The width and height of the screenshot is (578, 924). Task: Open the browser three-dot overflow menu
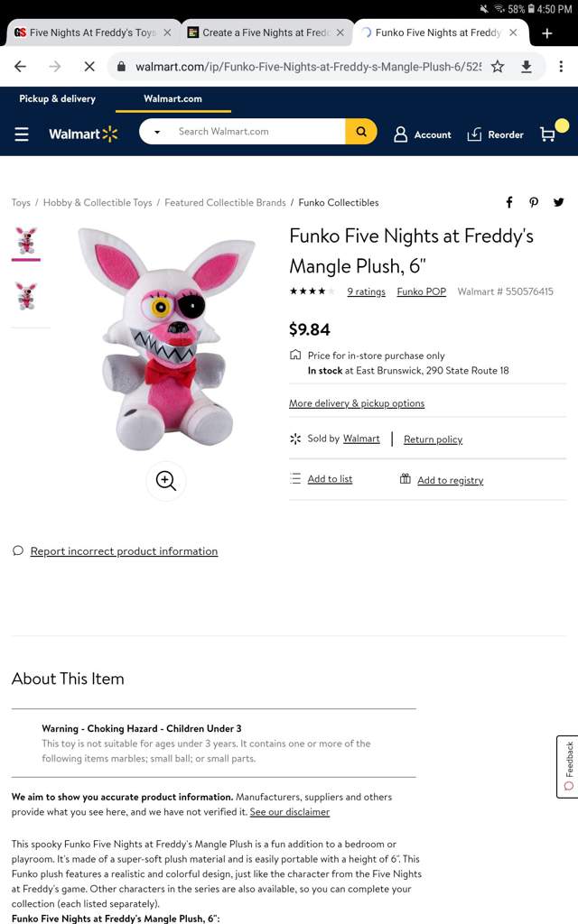[561, 66]
